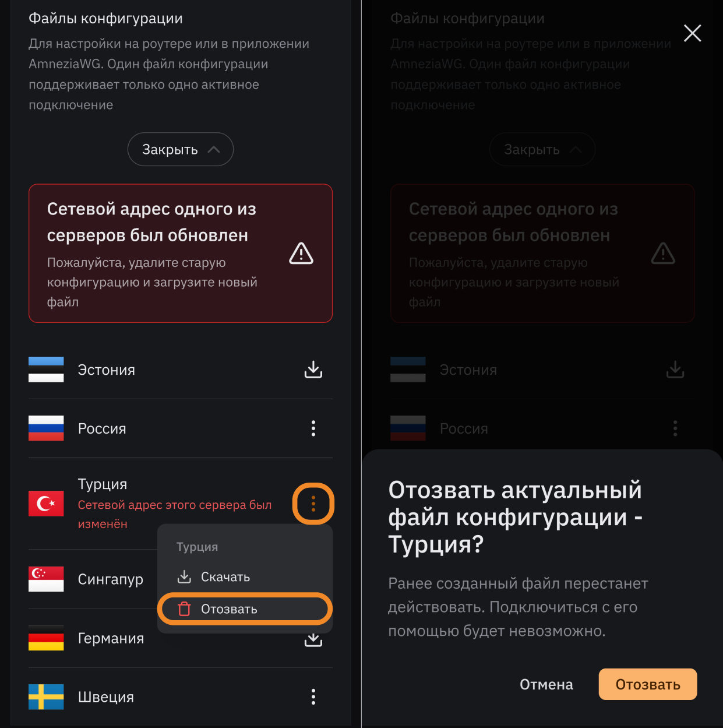Click the red server address updated alert

[x=181, y=254]
